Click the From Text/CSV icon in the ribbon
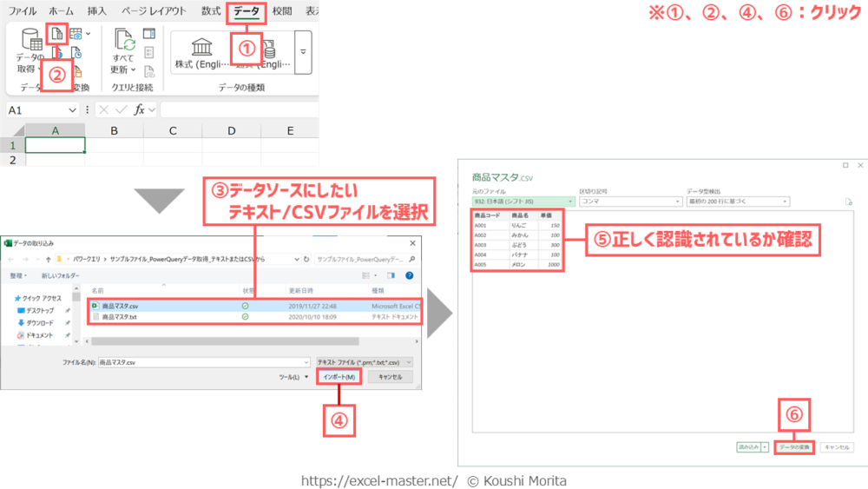The image size is (868, 489). [56, 35]
